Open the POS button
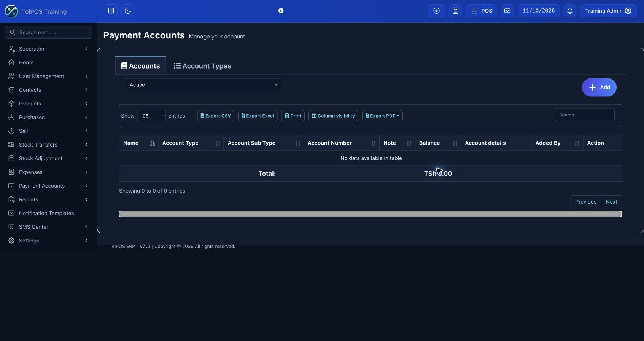 481,11
